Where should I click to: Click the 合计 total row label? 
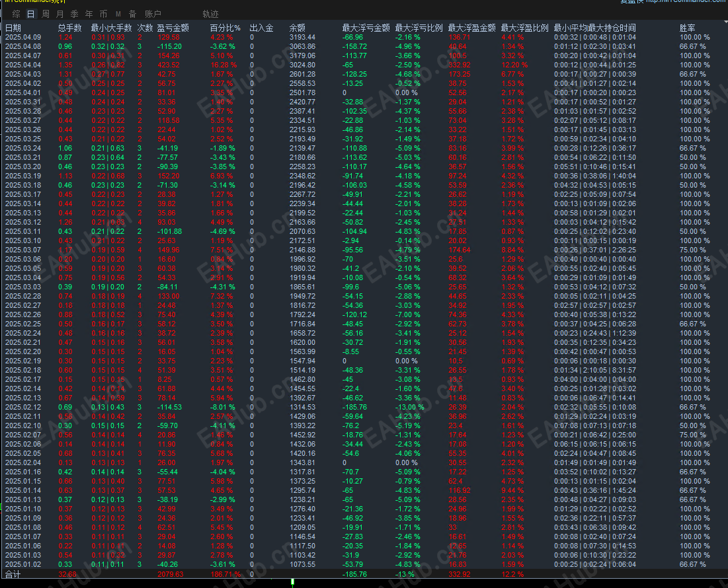pyautogui.click(x=13, y=575)
